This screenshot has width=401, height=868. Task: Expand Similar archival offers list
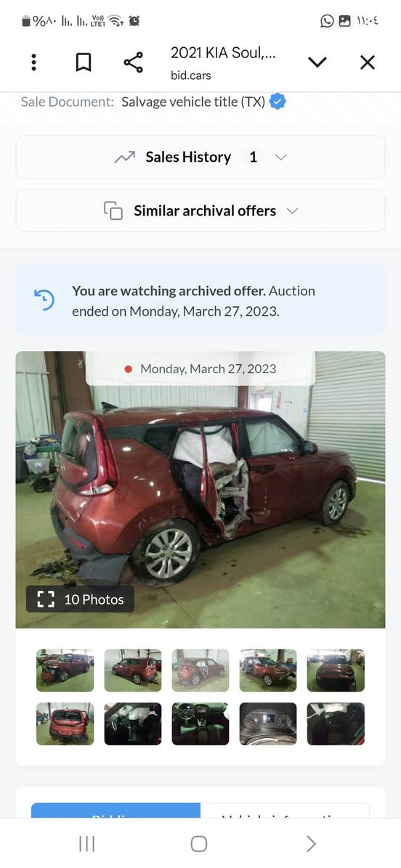click(x=200, y=211)
